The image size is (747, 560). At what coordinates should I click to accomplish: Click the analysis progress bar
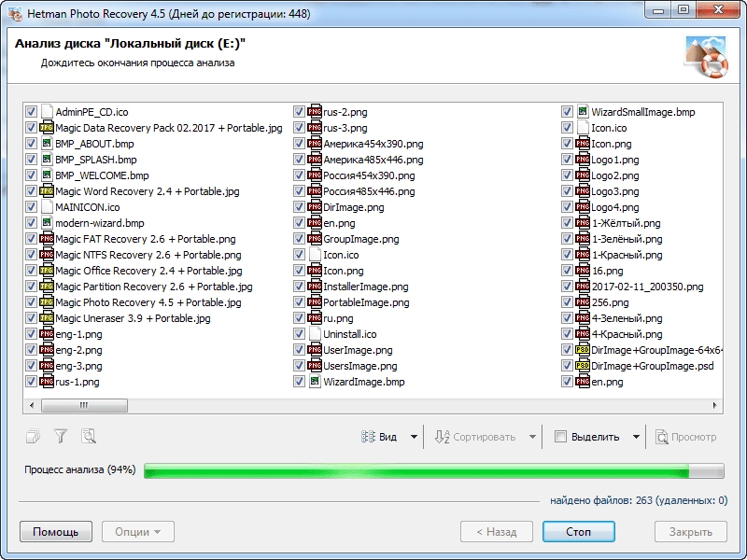434,470
